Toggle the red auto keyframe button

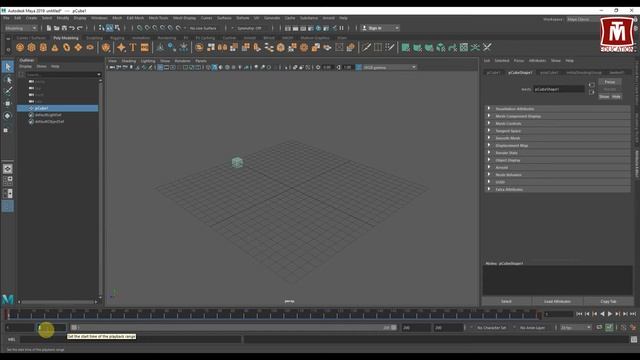[x=633, y=327]
